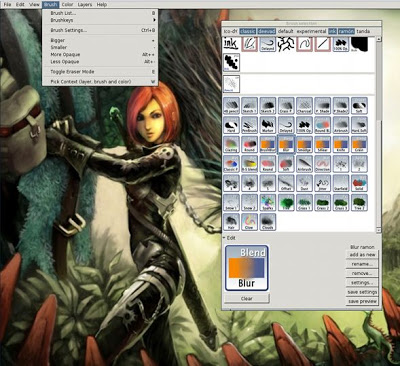This screenshot has height=366, width=400.
Task: Select the Starfield brush
Action: (x=341, y=183)
